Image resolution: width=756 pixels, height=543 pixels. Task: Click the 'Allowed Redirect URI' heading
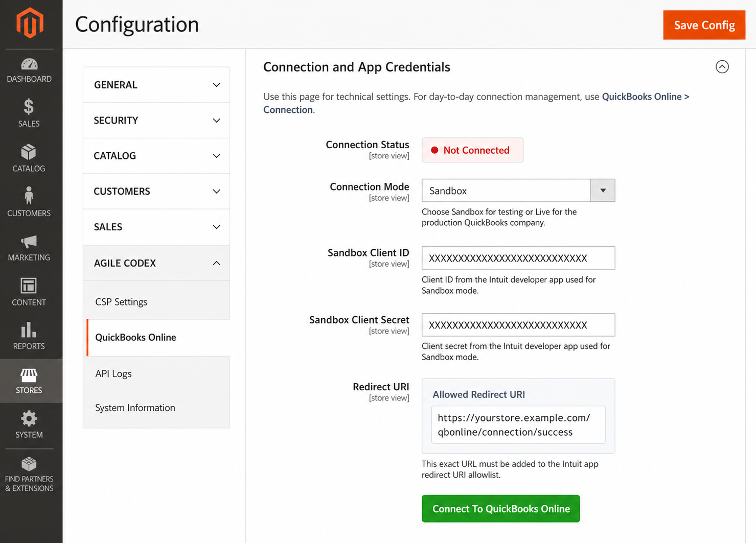[478, 394]
